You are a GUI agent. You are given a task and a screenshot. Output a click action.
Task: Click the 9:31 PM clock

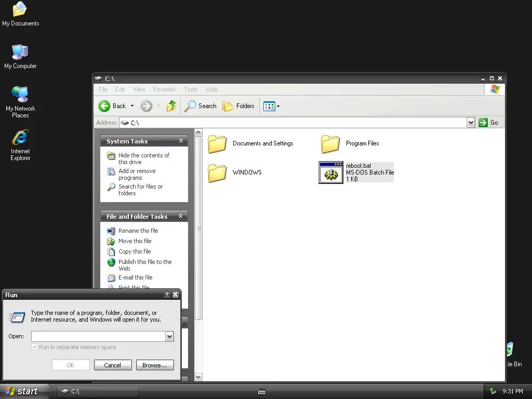(513, 391)
